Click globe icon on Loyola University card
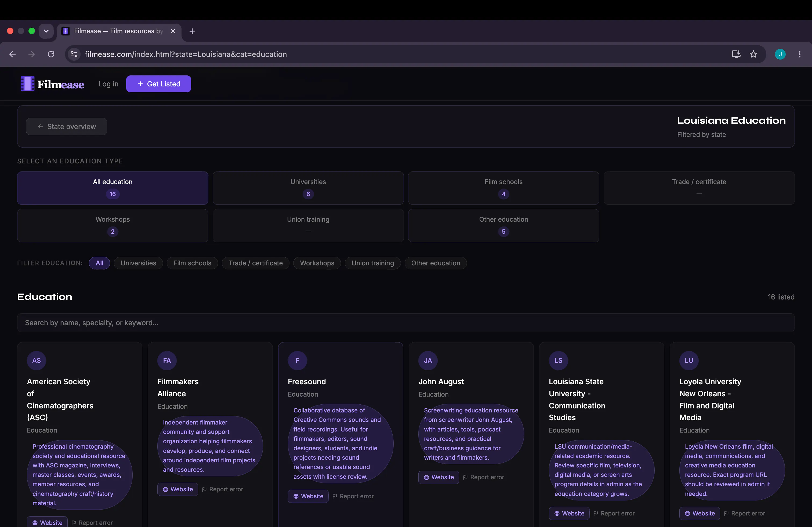This screenshot has height=527, width=812. click(x=687, y=513)
